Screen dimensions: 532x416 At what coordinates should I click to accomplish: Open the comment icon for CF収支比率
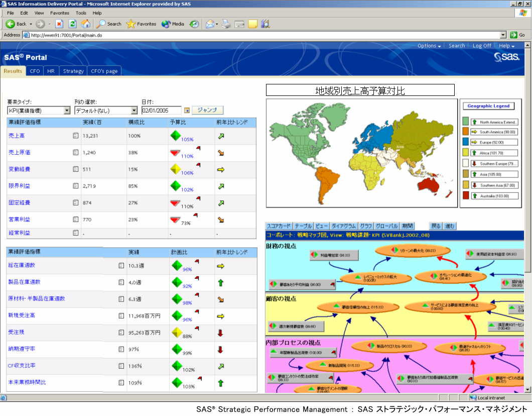121,366
